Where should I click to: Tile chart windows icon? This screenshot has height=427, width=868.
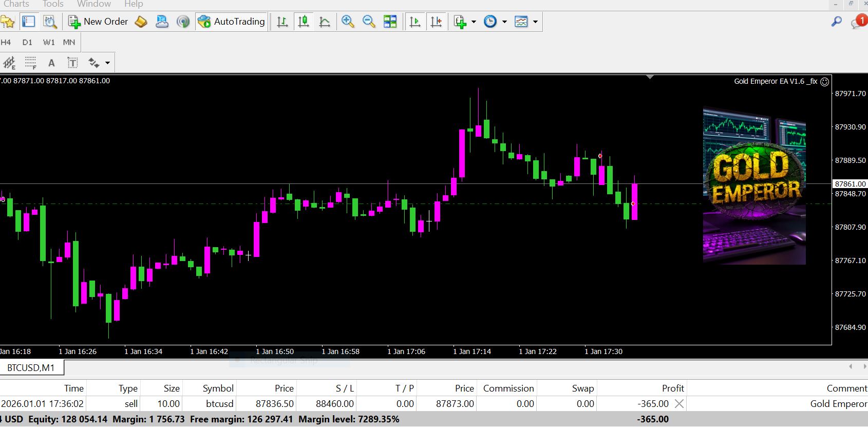[x=390, y=22]
